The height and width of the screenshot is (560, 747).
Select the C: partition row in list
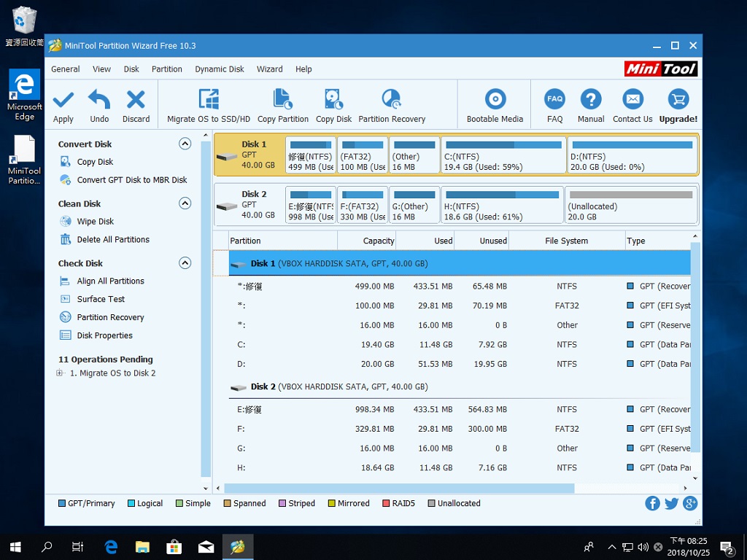(x=460, y=344)
